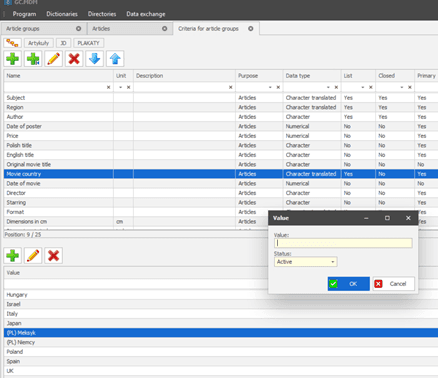Select the Japan value
The height and width of the screenshot is (378, 438).
point(221,323)
